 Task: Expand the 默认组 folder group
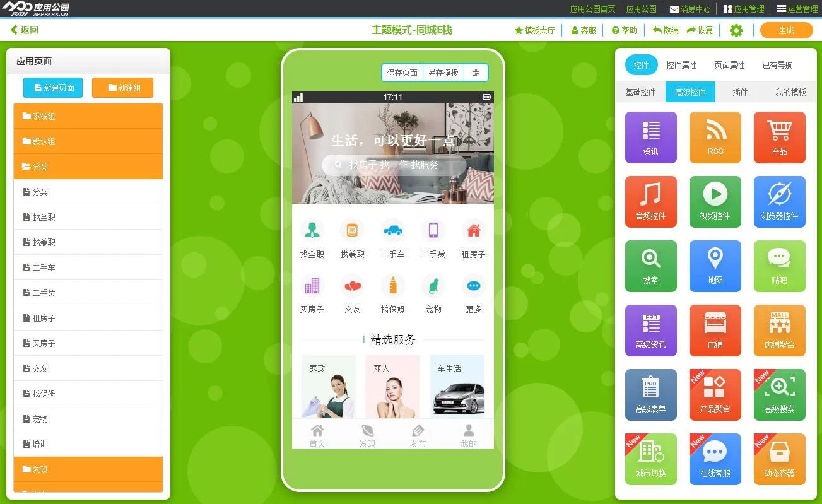[x=88, y=141]
